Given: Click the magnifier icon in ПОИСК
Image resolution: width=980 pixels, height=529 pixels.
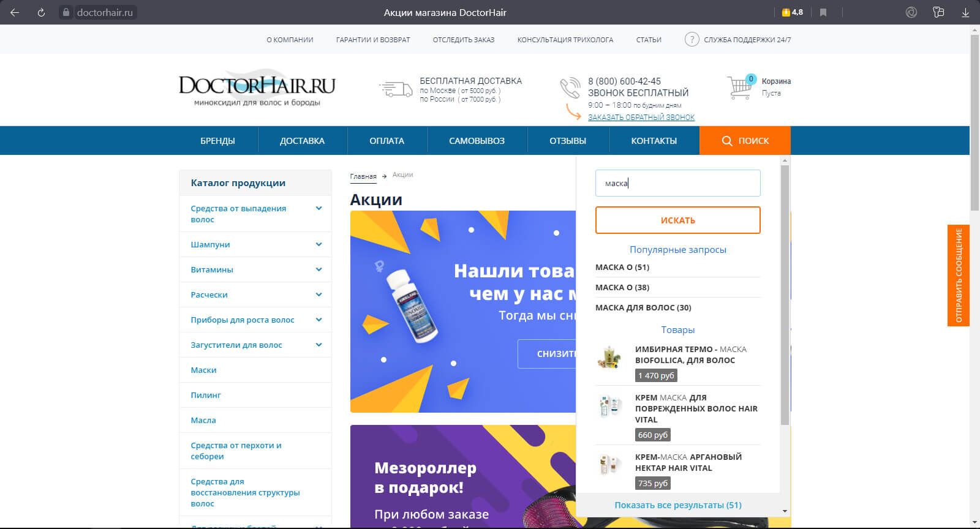Looking at the screenshot, I should (727, 141).
